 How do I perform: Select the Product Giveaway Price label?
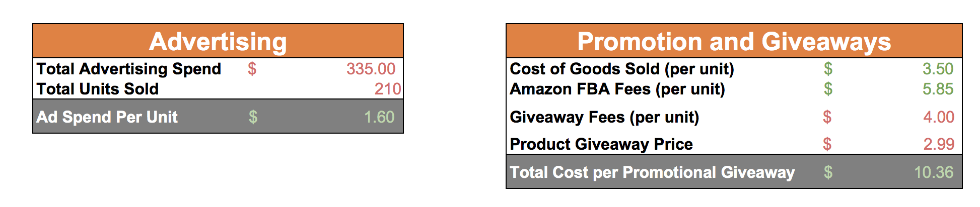tap(601, 144)
